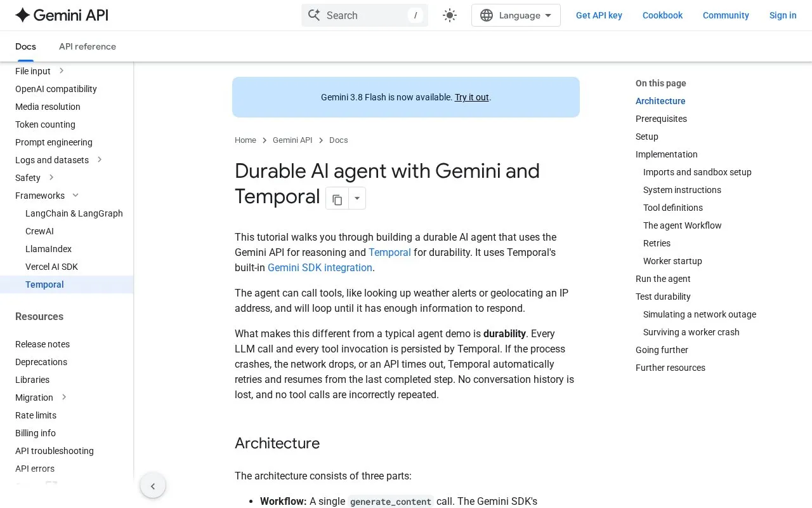Click the Sign in button
812x508 pixels.
point(783,15)
